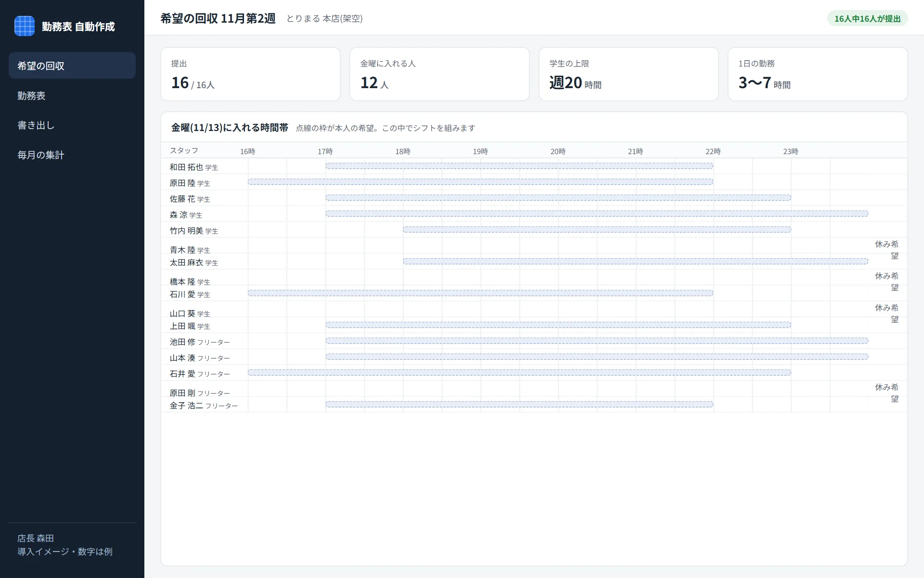
Task: Click 森 涼's availability bar
Action: (597, 213)
